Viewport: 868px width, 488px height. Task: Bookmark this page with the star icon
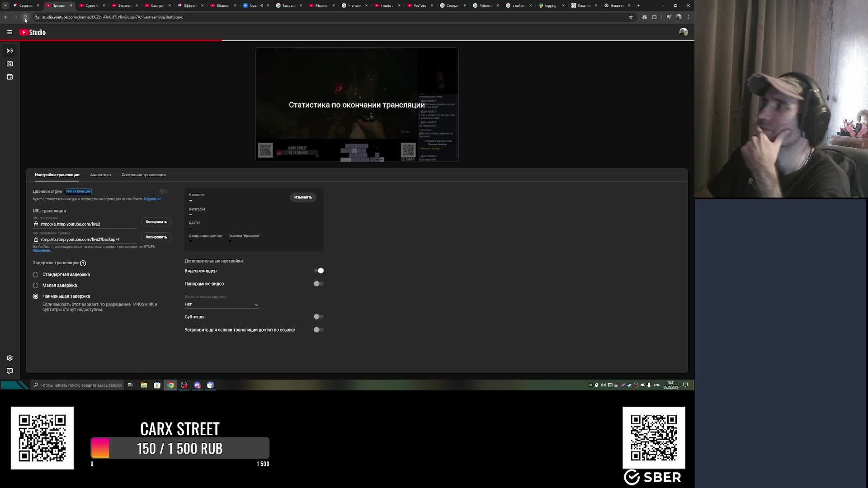point(631,17)
